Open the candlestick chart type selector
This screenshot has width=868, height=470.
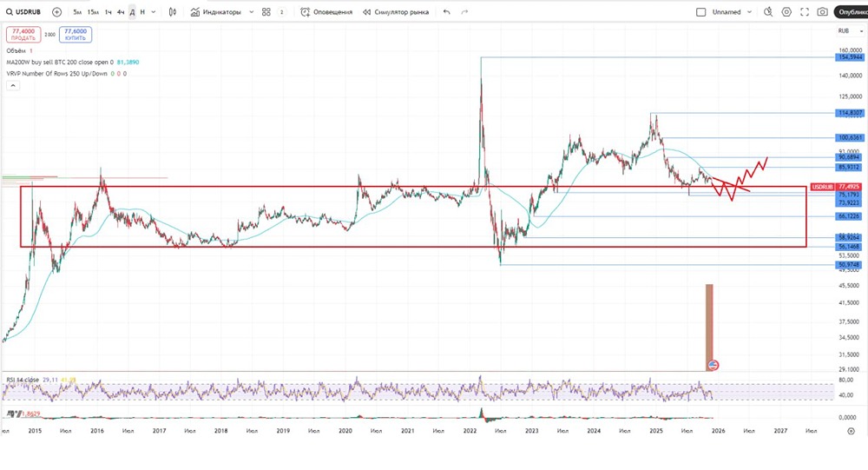[173, 11]
